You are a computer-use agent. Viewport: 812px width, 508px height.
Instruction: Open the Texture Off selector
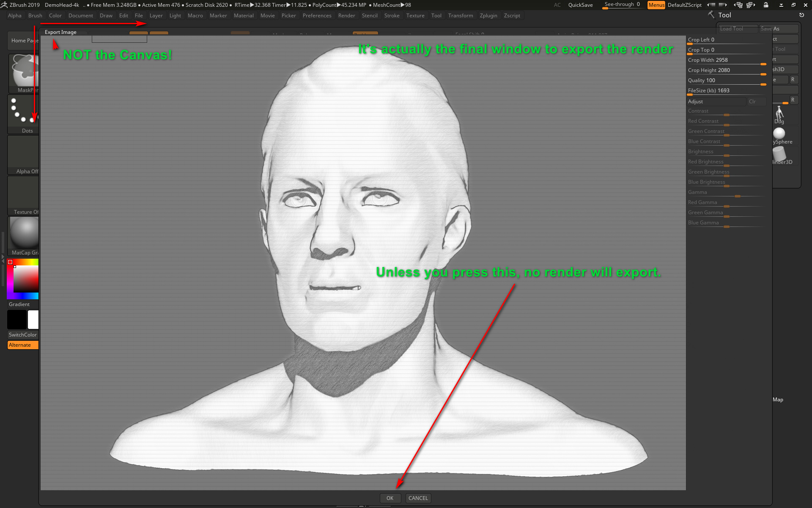[23, 194]
